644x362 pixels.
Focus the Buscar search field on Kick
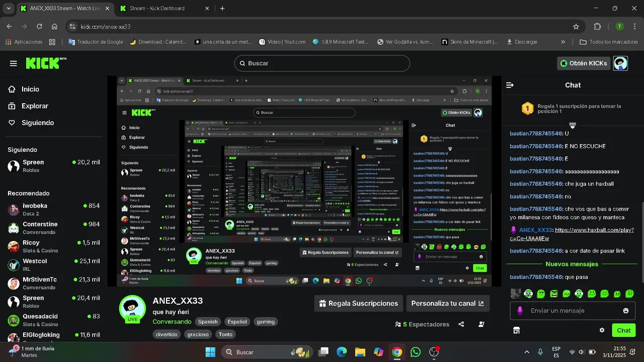[x=322, y=63]
